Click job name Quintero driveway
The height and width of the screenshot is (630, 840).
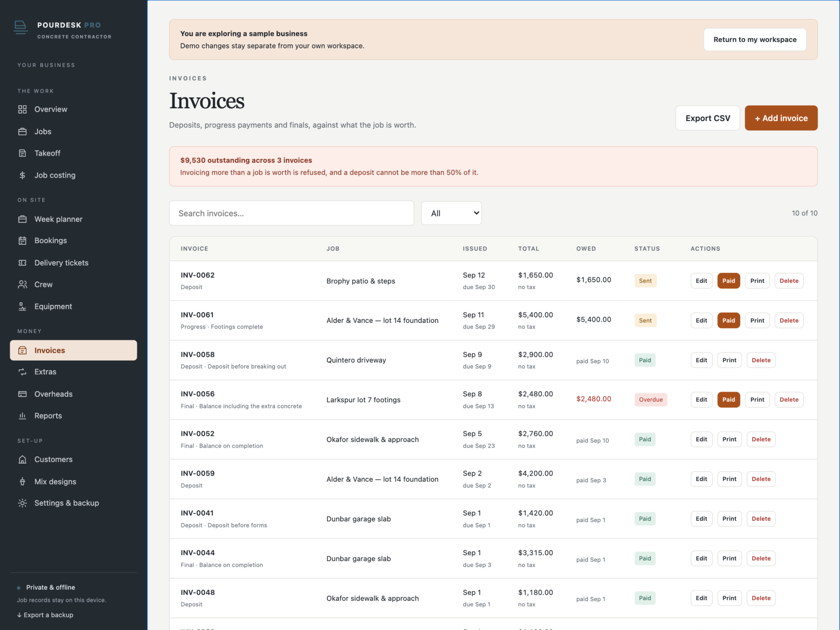coord(356,360)
